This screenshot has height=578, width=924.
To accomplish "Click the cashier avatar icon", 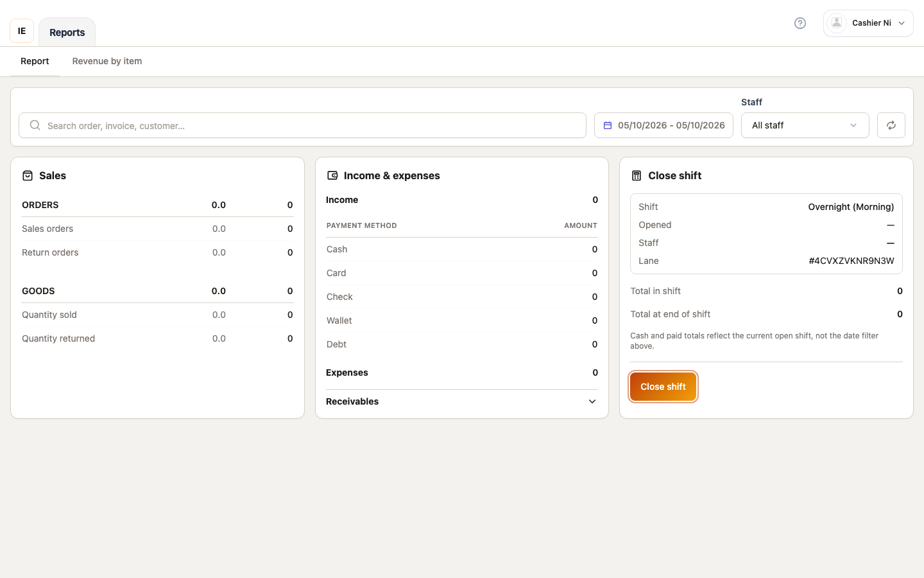I will 837,23.
